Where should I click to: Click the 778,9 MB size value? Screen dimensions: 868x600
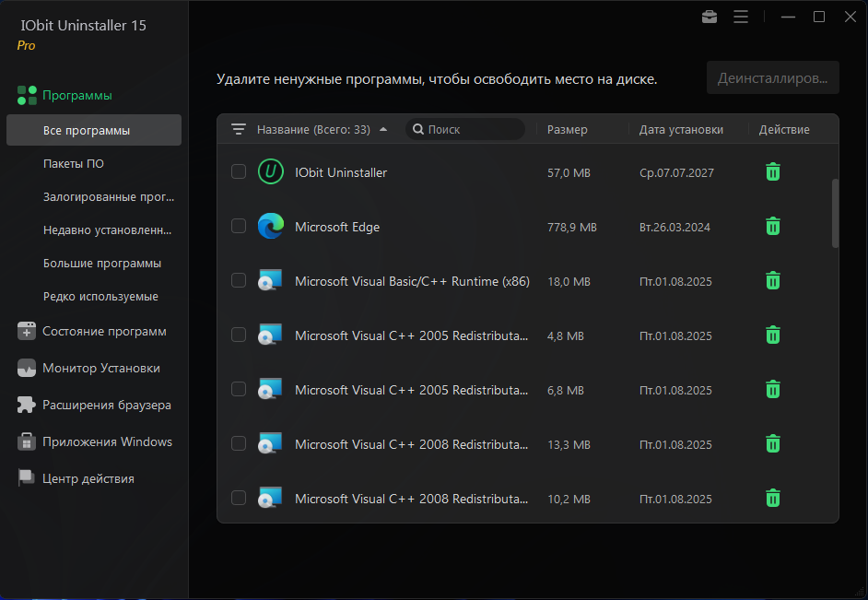[572, 227]
